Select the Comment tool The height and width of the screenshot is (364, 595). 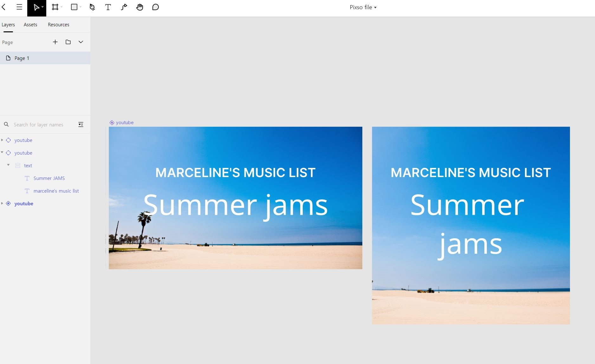(155, 7)
